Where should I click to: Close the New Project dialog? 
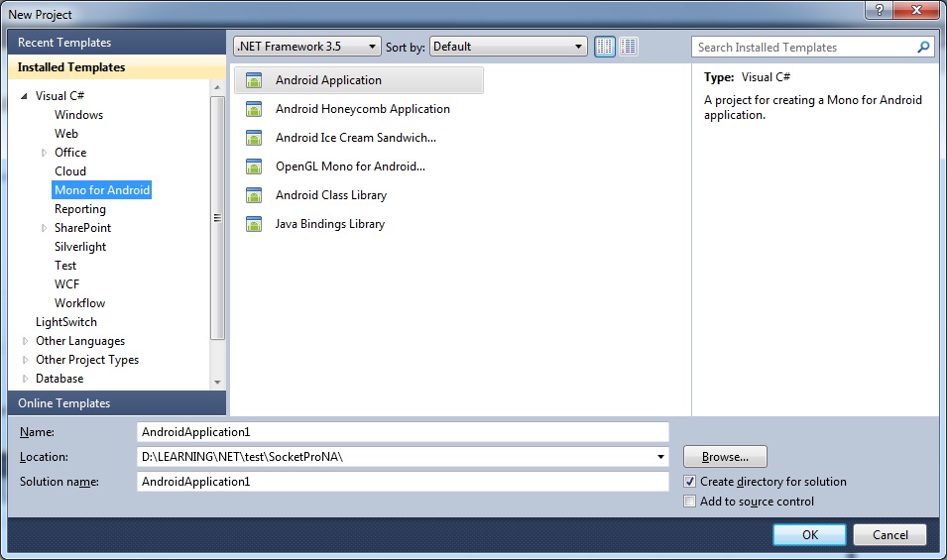tap(915, 10)
